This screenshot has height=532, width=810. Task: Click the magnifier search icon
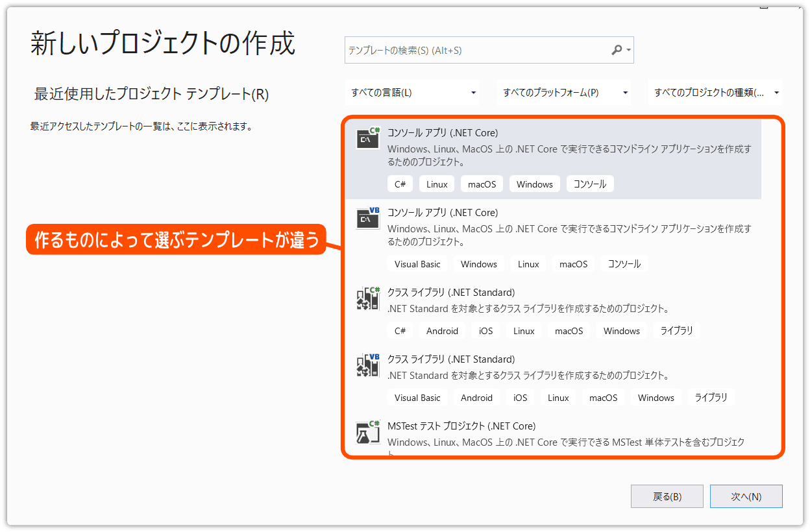click(x=617, y=50)
